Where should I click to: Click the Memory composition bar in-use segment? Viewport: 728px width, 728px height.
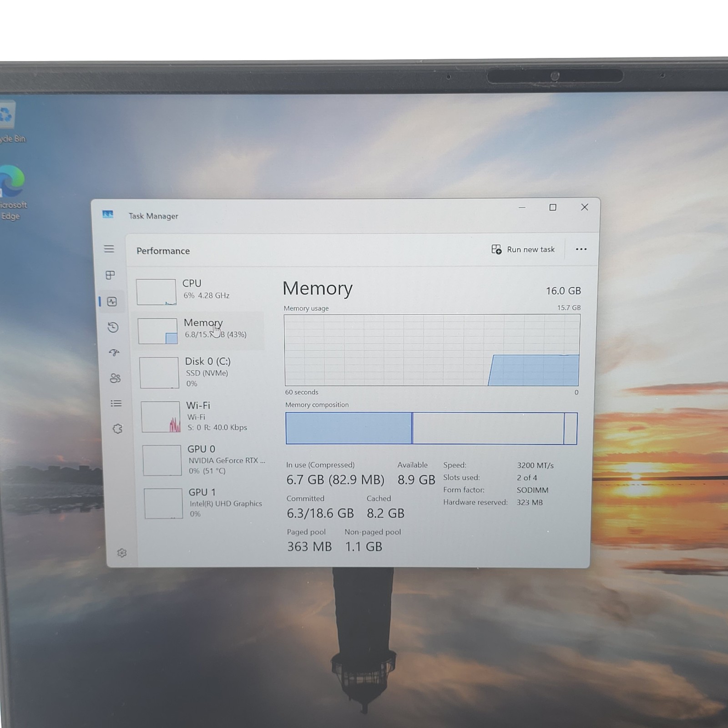349,428
